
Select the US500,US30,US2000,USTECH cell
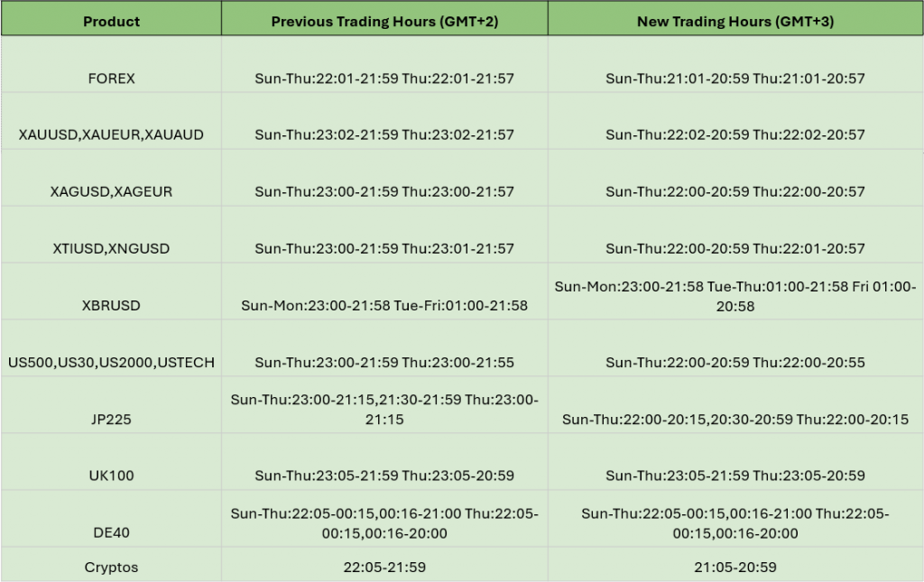[111, 347]
